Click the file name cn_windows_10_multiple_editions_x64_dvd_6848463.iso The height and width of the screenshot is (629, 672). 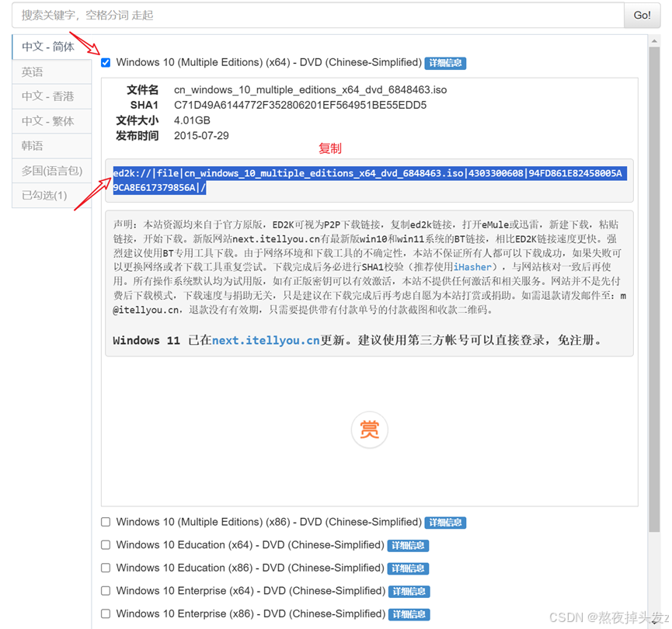pos(310,90)
